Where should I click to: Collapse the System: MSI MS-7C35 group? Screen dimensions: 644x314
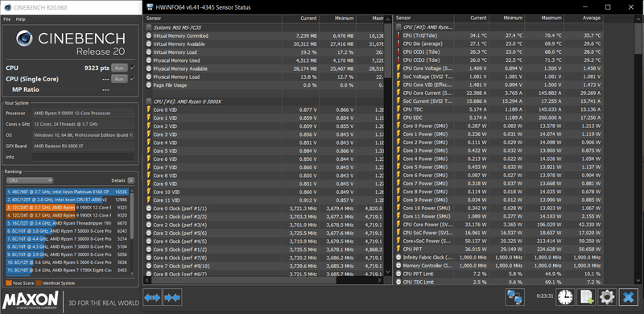pyautogui.click(x=149, y=27)
